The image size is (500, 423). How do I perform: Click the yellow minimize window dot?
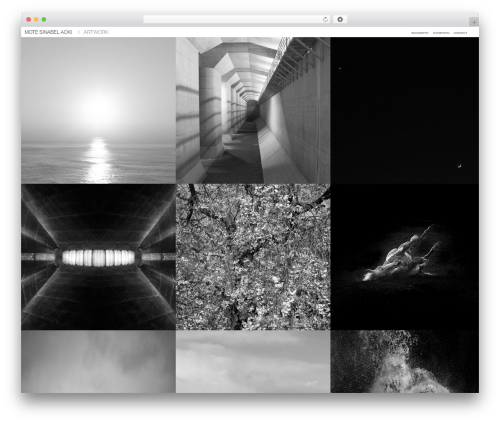(x=36, y=20)
